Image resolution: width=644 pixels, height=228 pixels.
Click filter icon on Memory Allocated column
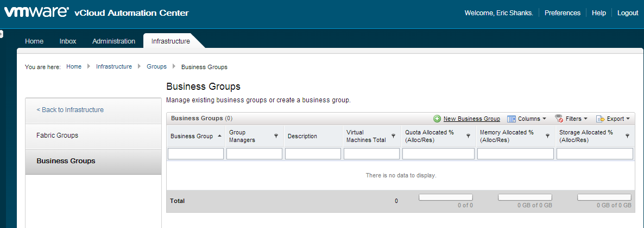point(547,136)
